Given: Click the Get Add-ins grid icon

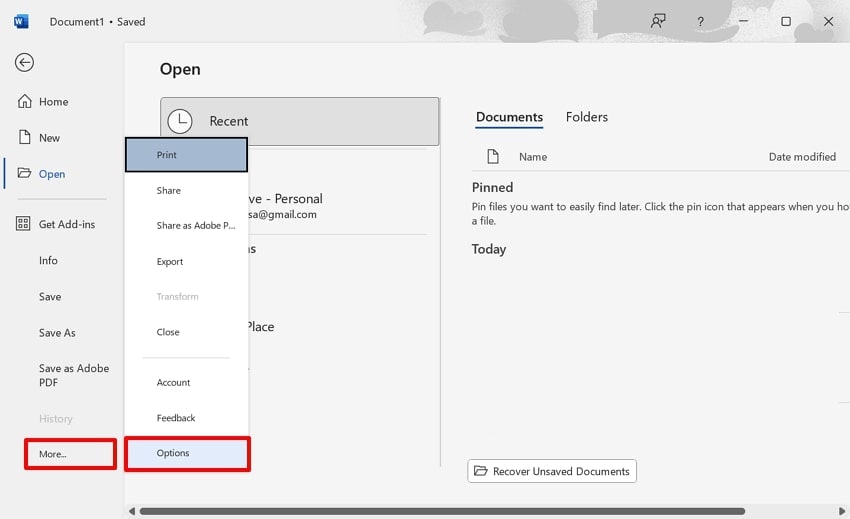Looking at the screenshot, I should (24, 225).
